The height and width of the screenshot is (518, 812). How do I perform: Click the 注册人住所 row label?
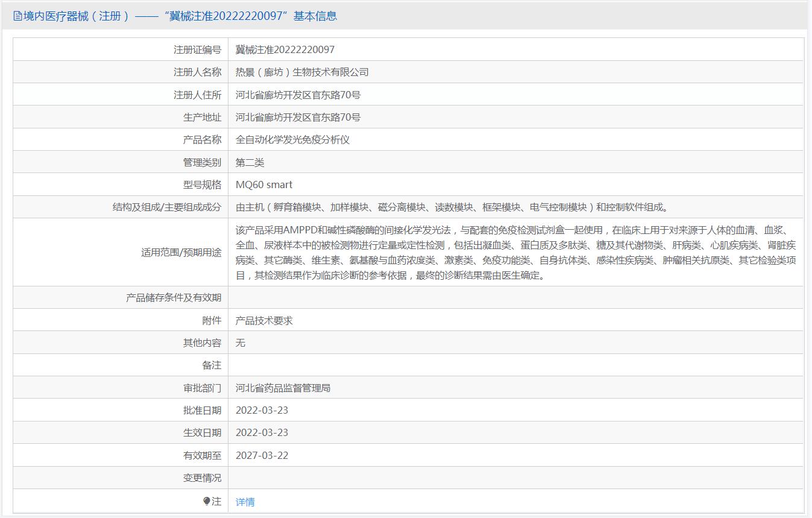[197, 95]
